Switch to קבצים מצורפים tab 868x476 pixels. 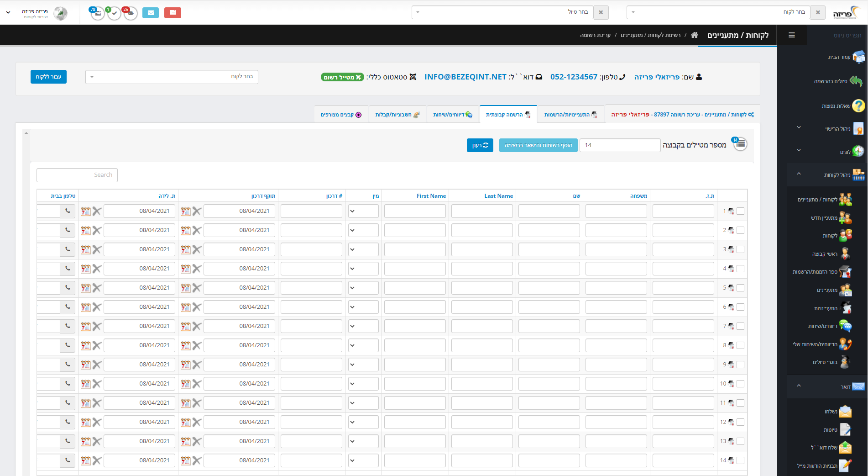(x=341, y=115)
